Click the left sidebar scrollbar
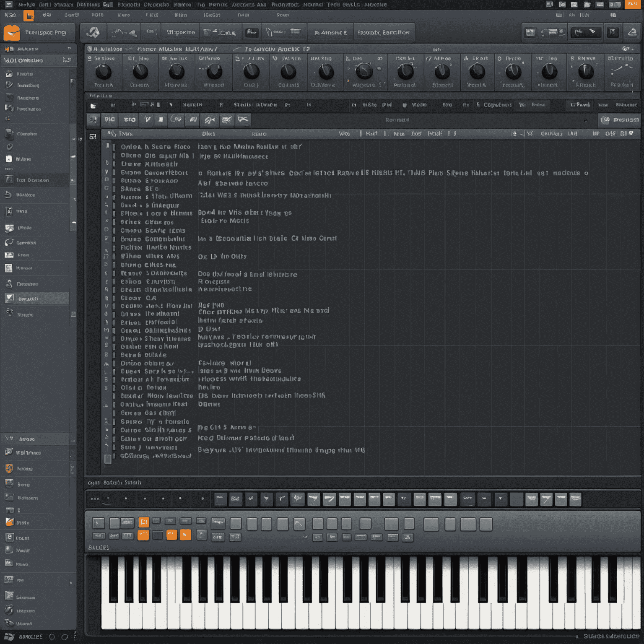644x644 pixels. (73, 178)
